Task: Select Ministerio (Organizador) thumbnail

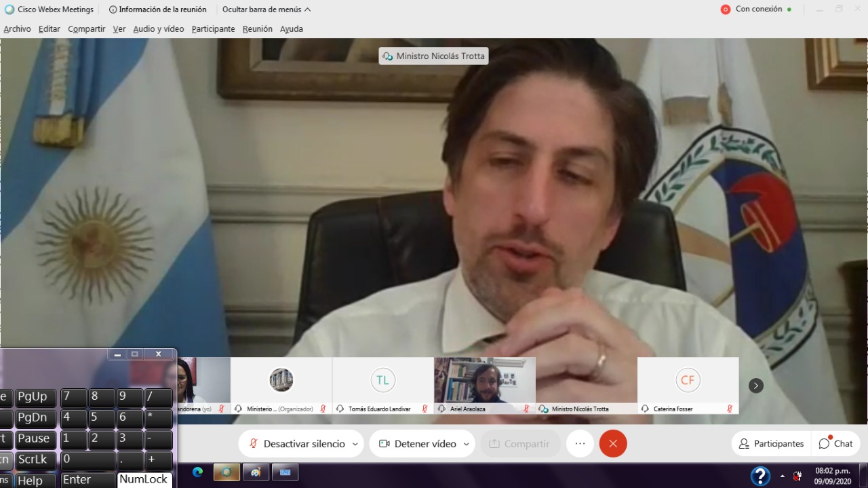Action: (x=281, y=386)
